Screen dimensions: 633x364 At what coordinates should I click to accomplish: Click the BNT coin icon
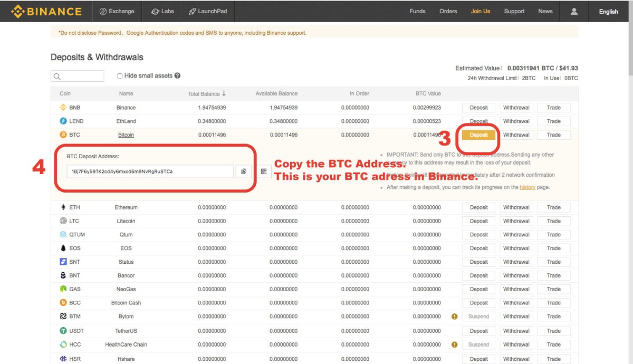63,275
